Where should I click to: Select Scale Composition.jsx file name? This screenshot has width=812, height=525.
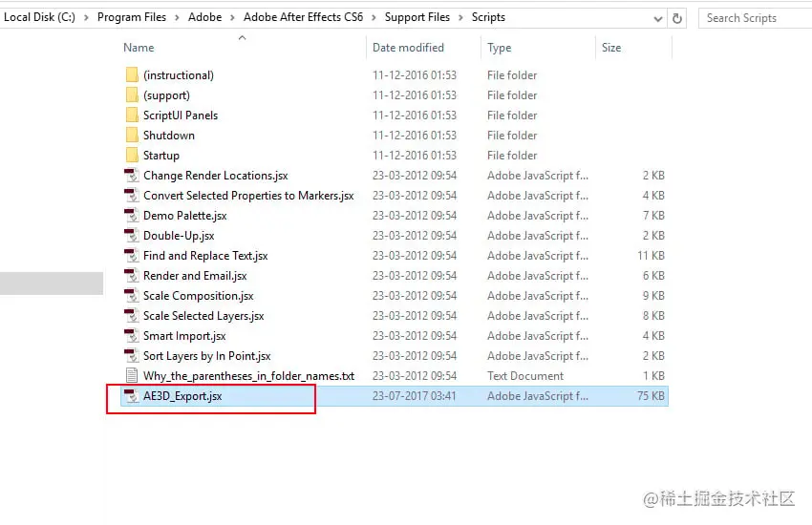tap(199, 295)
